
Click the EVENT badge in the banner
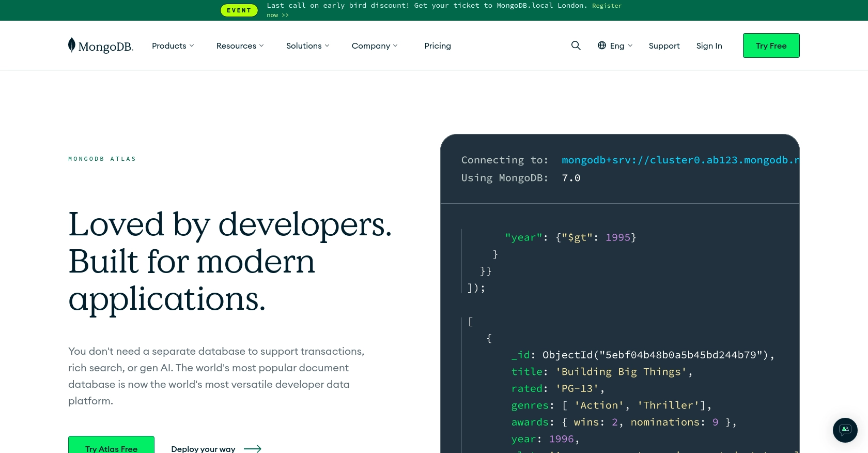pyautogui.click(x=239, y=10)
